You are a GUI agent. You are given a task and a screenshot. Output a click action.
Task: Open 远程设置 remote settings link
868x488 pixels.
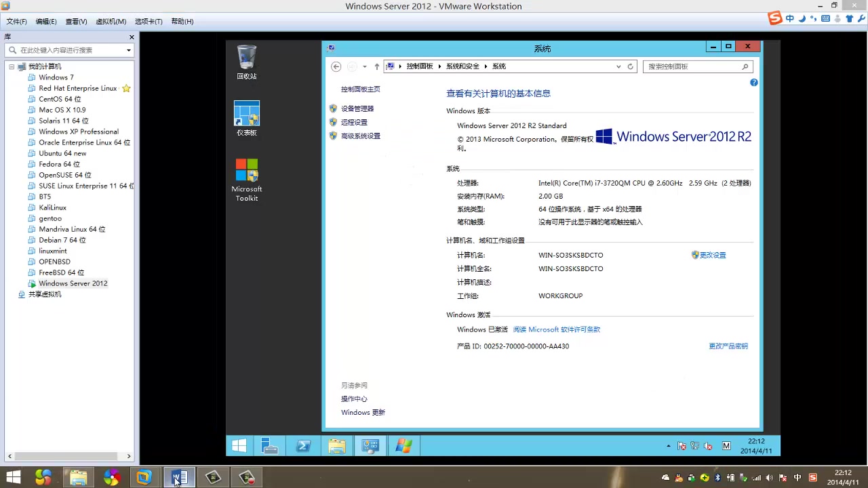point(354,122)
